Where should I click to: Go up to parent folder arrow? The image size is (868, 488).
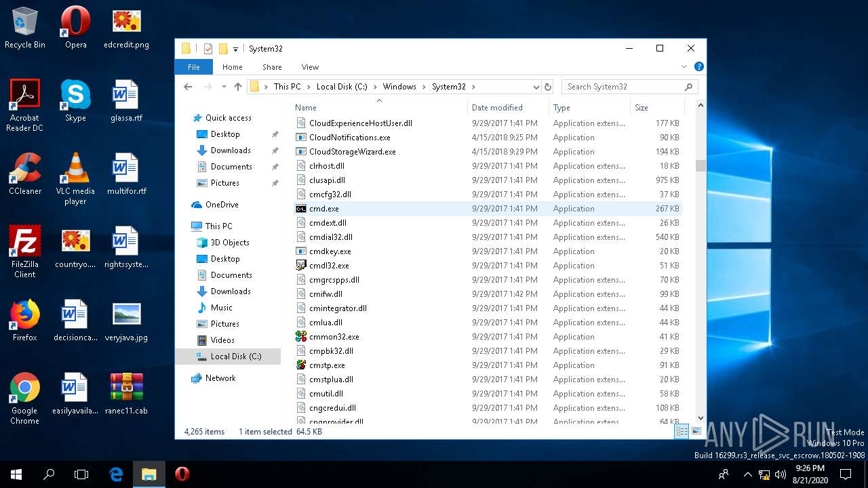237,87
